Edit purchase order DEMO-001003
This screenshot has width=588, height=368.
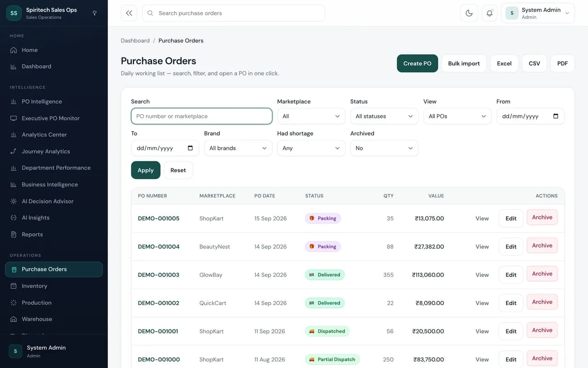pyautogui.click(x=511, y=275)
